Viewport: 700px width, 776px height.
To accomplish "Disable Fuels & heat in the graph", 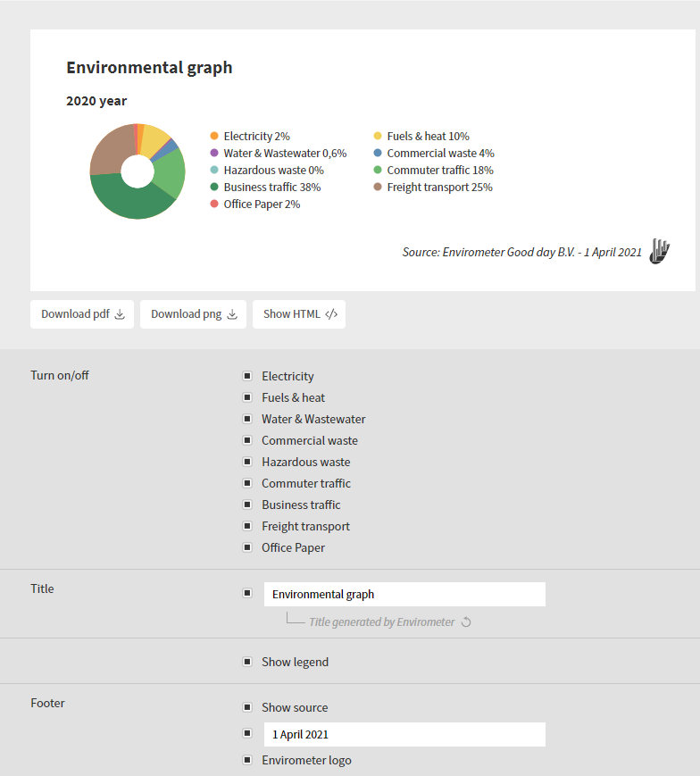I will [247, 397].
